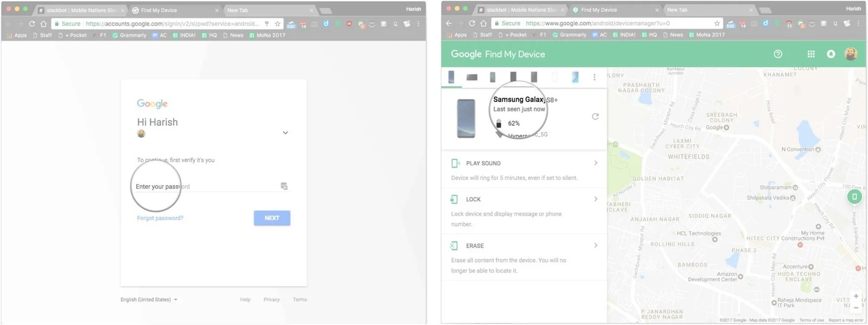Open the LOCK device option
Viewport: 868px width, 325px height.
click(524, 199)
